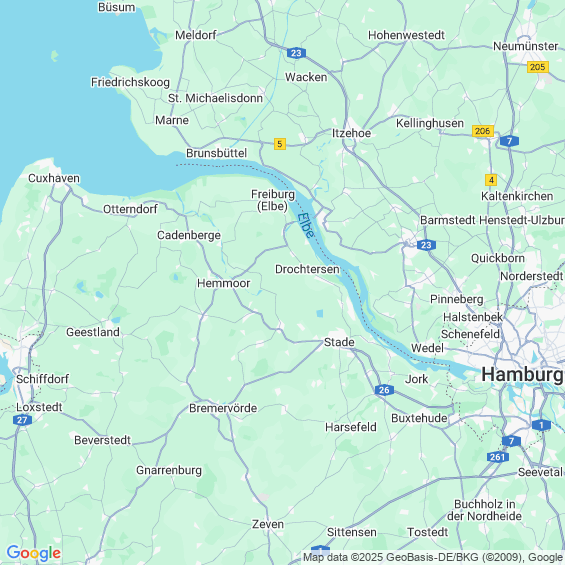Screen dimensions: 565x565
Task: Click the yellow B5 road shield
Action: (x=280, y=144)
